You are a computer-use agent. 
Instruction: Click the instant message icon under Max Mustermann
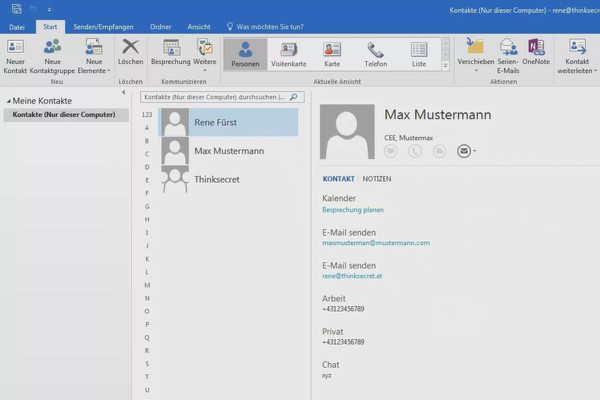click(391, 151)
